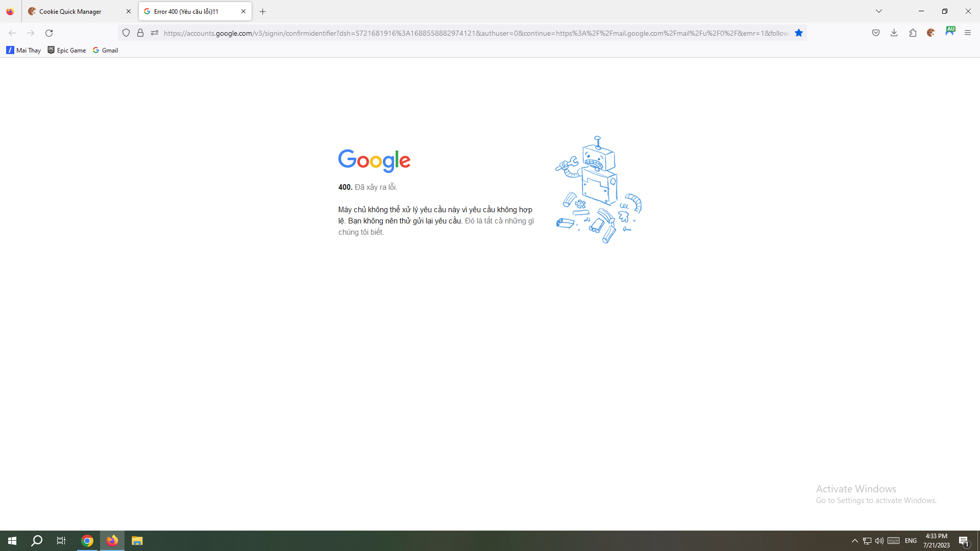980x551 pixels.
Task: Change the ENG input language
Action: tap(911, 541)
